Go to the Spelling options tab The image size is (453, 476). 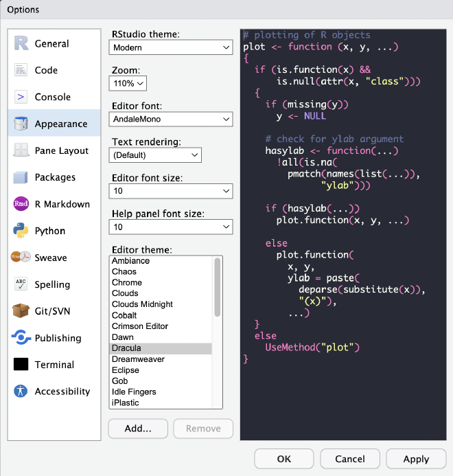tap(52, 284)
